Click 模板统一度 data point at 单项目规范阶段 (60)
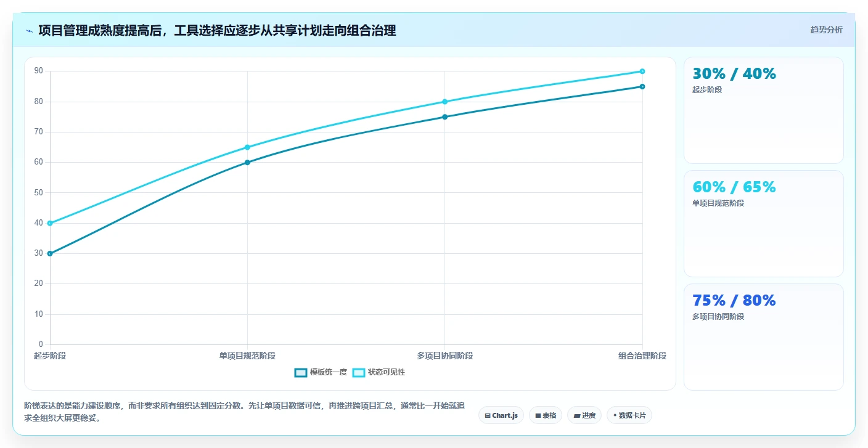Viewport: 868px width, 448px height. (247, 163)
